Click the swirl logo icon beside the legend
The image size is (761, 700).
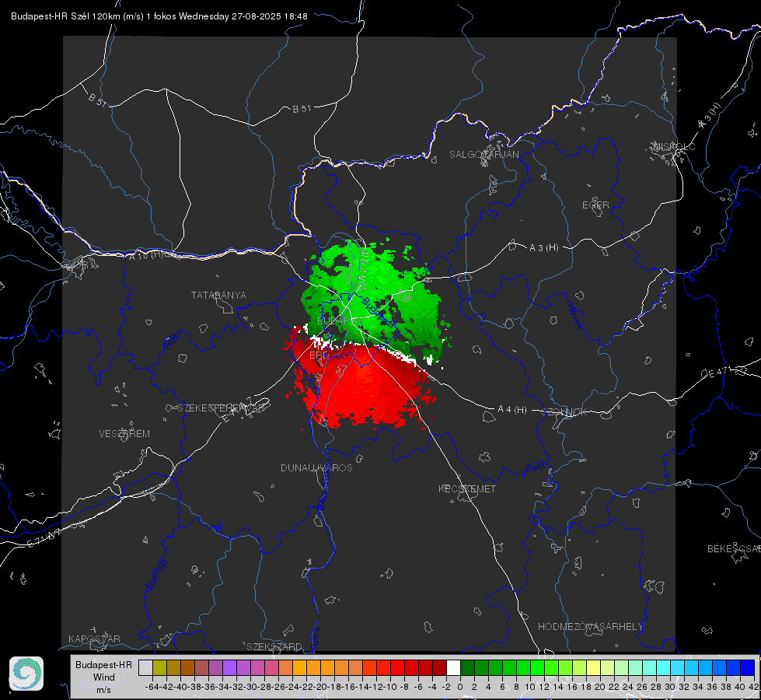point(26,674)
